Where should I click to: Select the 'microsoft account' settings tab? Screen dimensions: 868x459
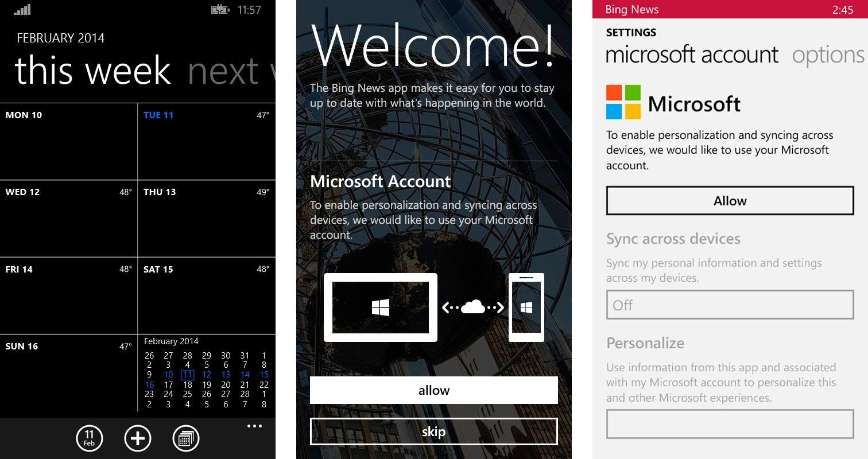[x=692, y=55]
